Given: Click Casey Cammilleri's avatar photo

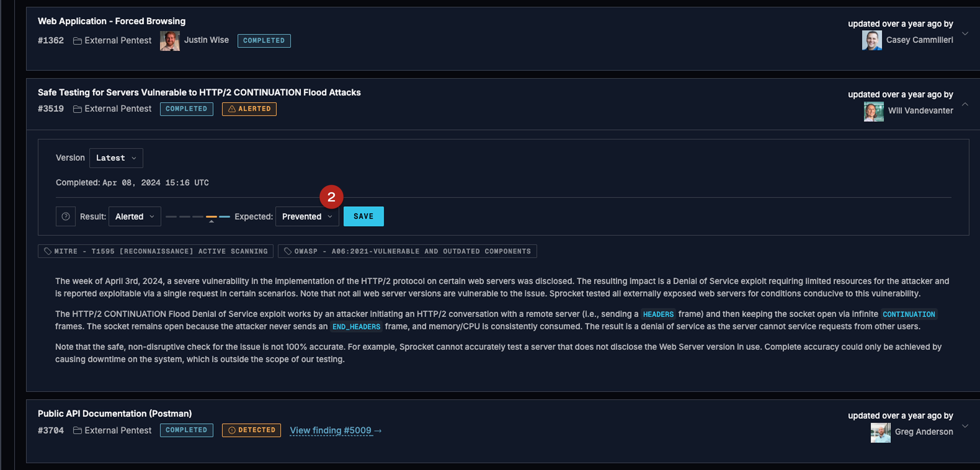Looking at the screenshot, I should (872, 40).
